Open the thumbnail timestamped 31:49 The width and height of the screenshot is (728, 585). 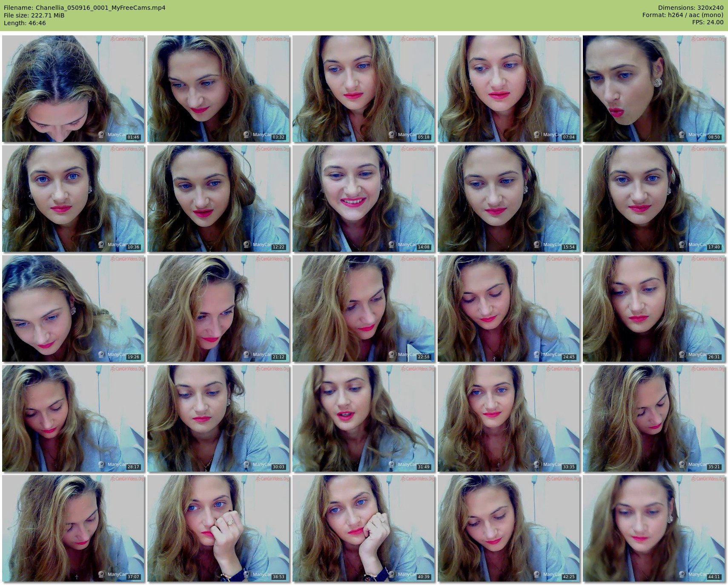[364, 418]
